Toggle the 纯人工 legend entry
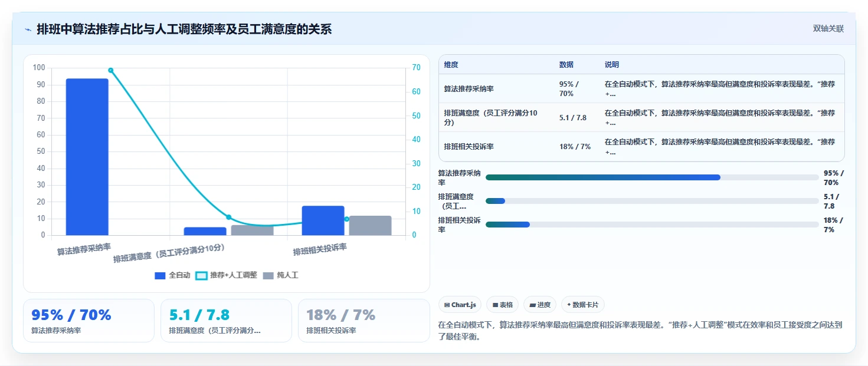The image size is (868, 366). (x=280, y=275)
